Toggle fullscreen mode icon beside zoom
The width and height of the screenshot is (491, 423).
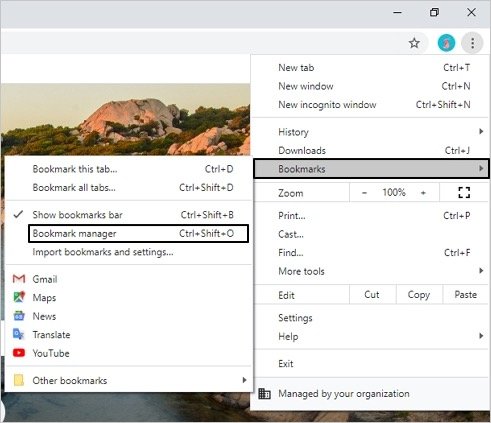coord(464,193)
